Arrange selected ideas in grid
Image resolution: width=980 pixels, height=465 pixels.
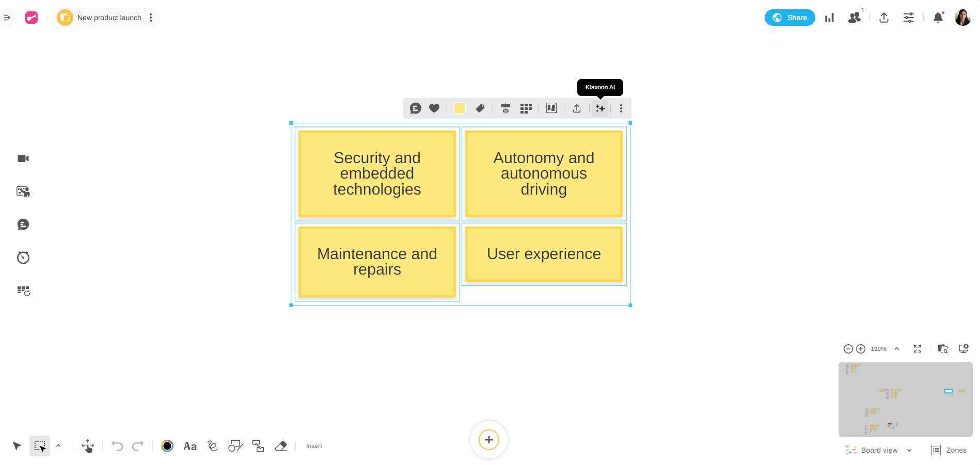(526, 108)
